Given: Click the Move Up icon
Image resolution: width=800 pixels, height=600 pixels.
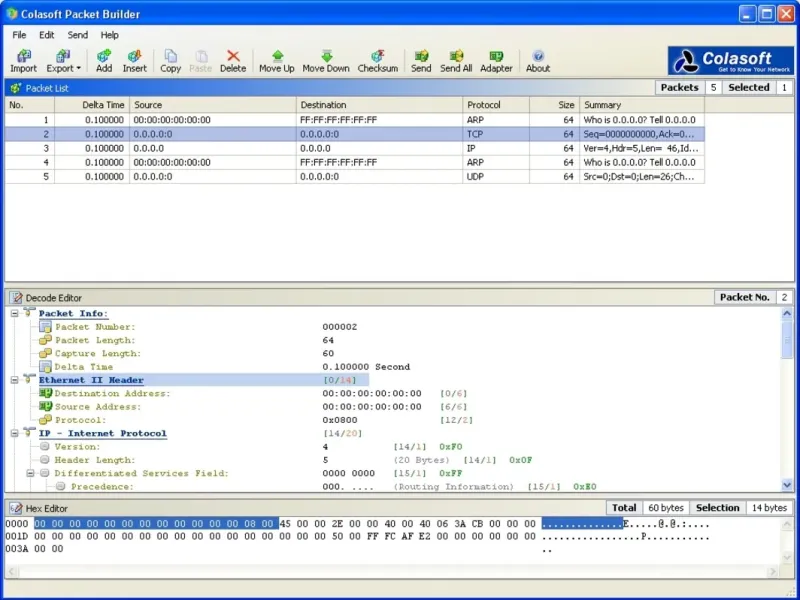Looking at the screenshot, I should click(277, 60).
